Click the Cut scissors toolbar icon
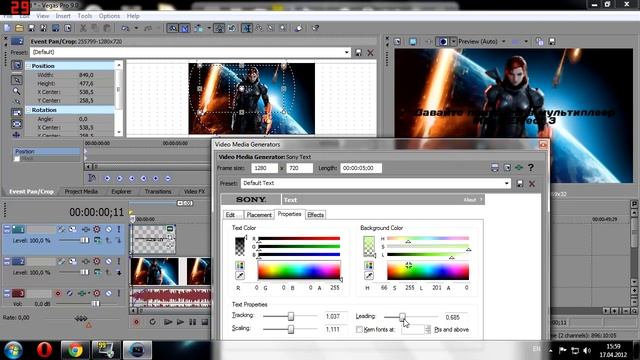Screen dimensions: 640x360 [83, 28]
